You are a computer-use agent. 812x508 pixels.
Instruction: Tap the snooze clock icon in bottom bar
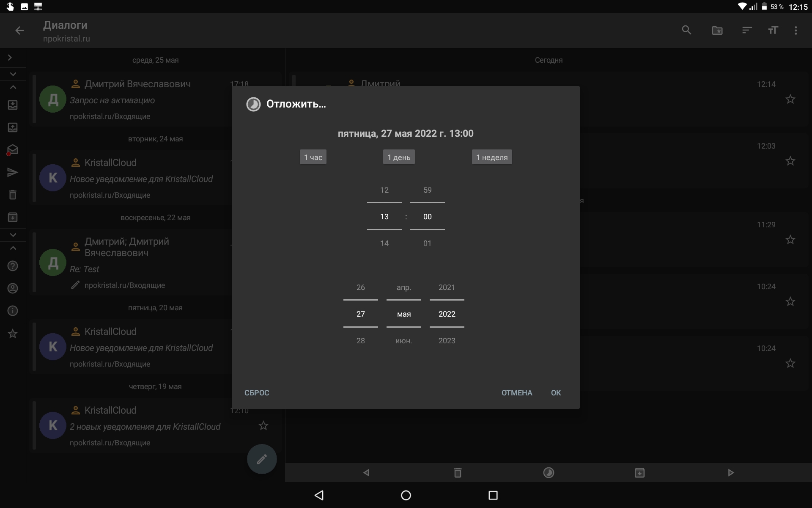[x=549, y=472]
